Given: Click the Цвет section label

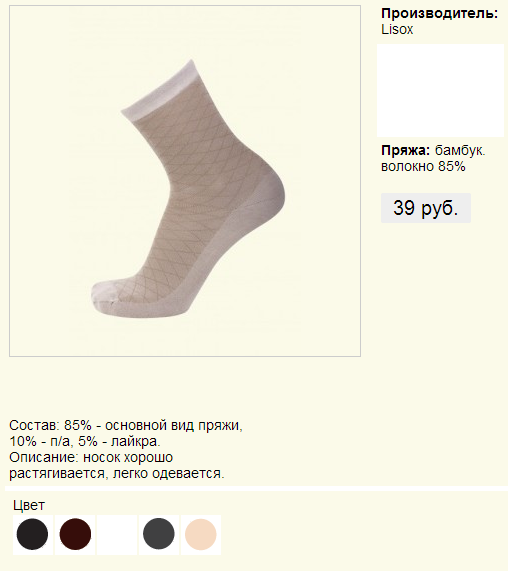Looking at the screenshot, I should [29, 505].
